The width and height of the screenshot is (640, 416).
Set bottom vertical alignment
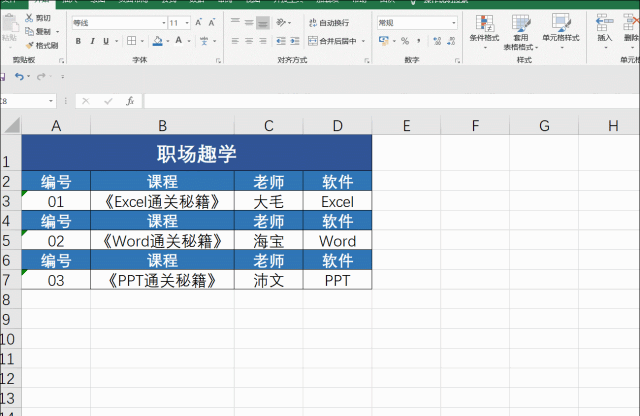(x=263, y=23)
